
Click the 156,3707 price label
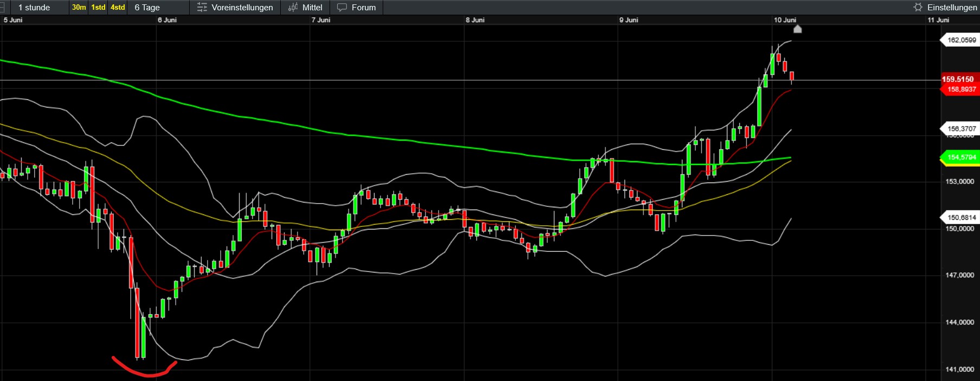pyautogui.click(x=960, y=129)
